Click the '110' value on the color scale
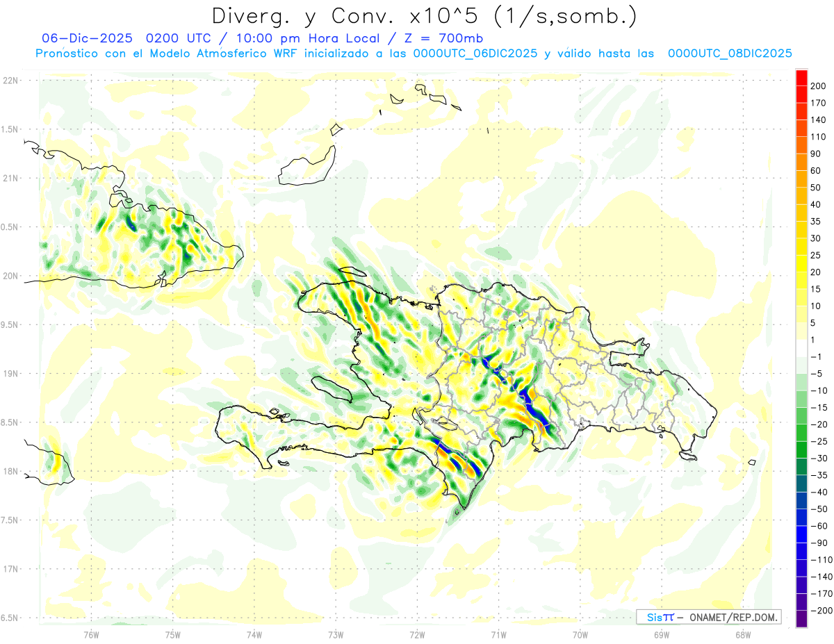 (819, 137)
